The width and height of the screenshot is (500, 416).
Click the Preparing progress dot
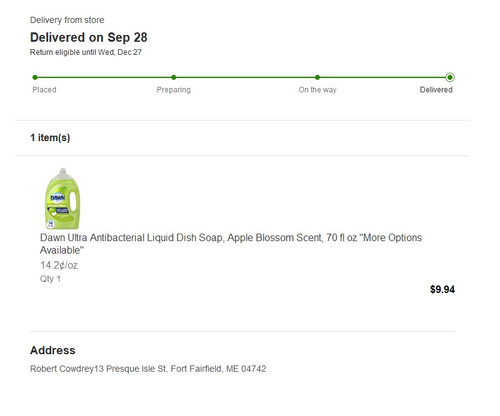click(x=174, y=77)
